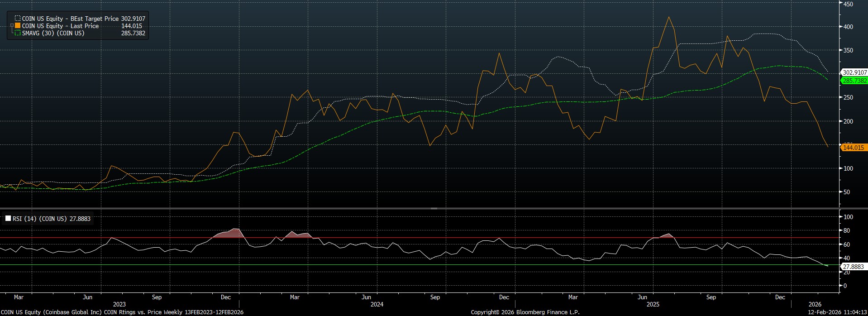Click the 'Copyright© 2026 Bloomberg Finance L.P.' footer text
Screen dimensions: 868x316
525,312
